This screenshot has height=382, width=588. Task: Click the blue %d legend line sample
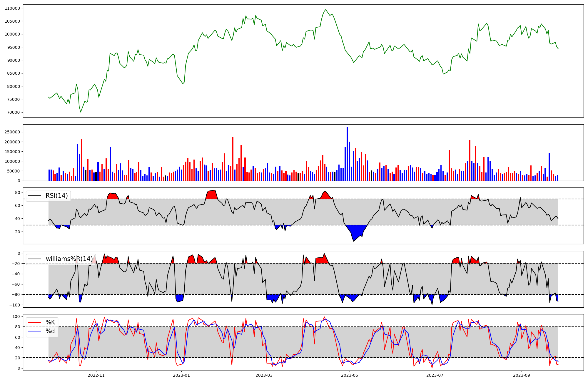(35, 331)
